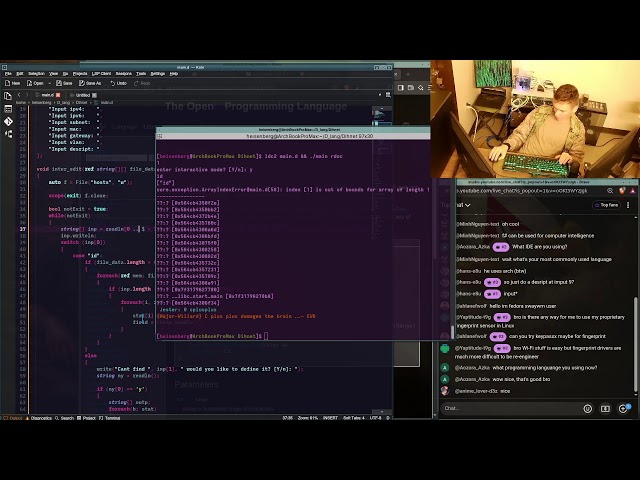Image resolution: width=640 pixels, height=480 pixels.
Task: Go forward with the tab bar right arrow
Action: (x=27, y=95)
